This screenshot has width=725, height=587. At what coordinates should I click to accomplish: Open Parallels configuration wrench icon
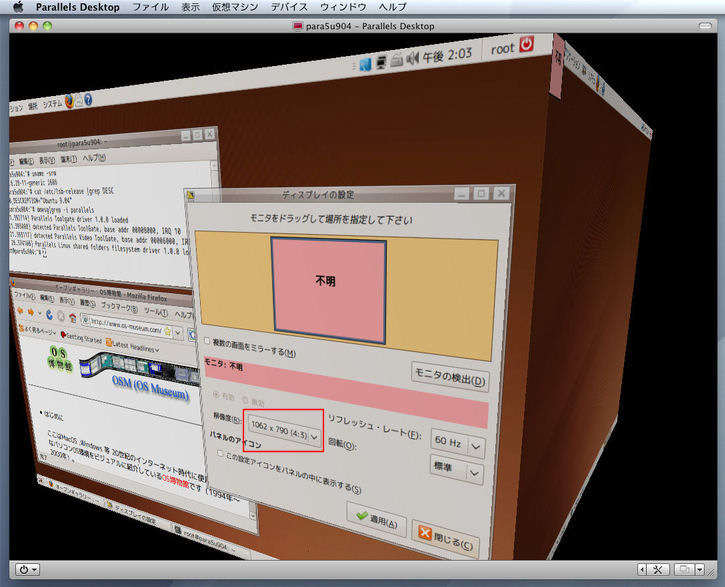click(x=657, y=569)
